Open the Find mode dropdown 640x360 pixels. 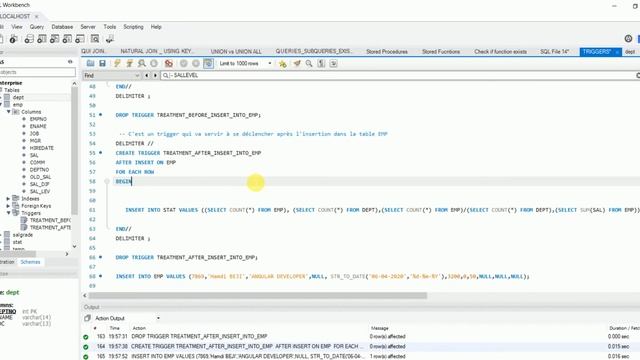[111, 76]
